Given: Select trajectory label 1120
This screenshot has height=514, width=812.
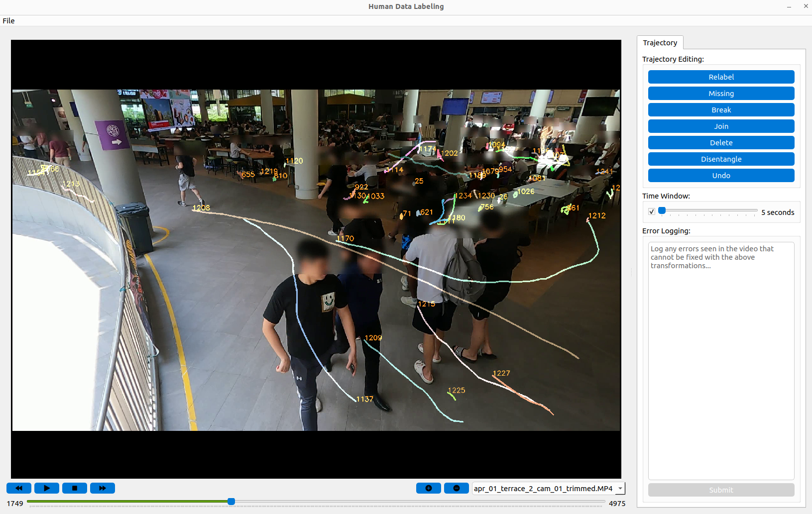Looking at the screenshot, I should [294, 161].
